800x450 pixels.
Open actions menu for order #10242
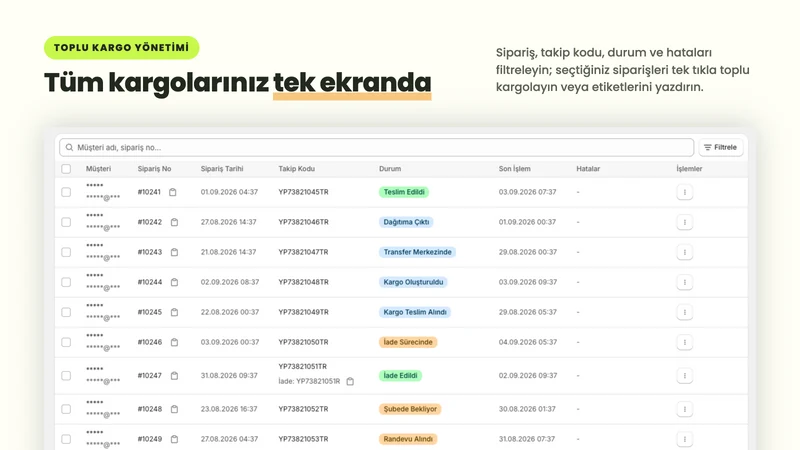click(685, 222)
